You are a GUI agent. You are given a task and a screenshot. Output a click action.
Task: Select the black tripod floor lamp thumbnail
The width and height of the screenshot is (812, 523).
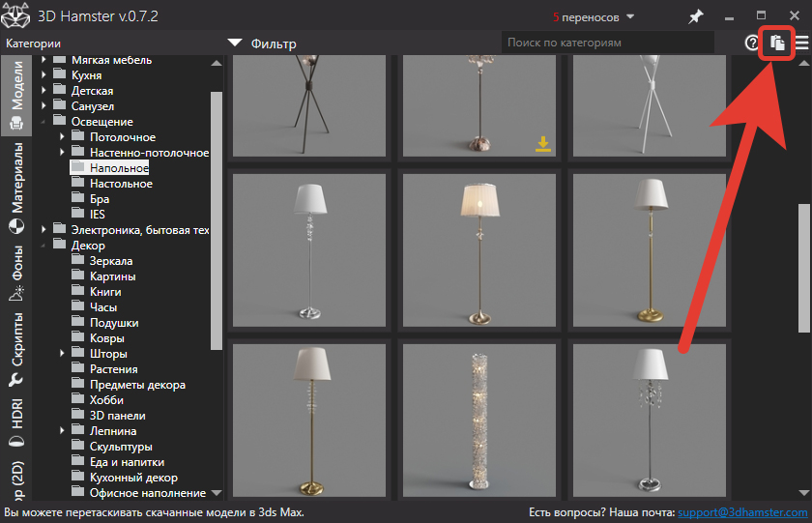(309, 105)
